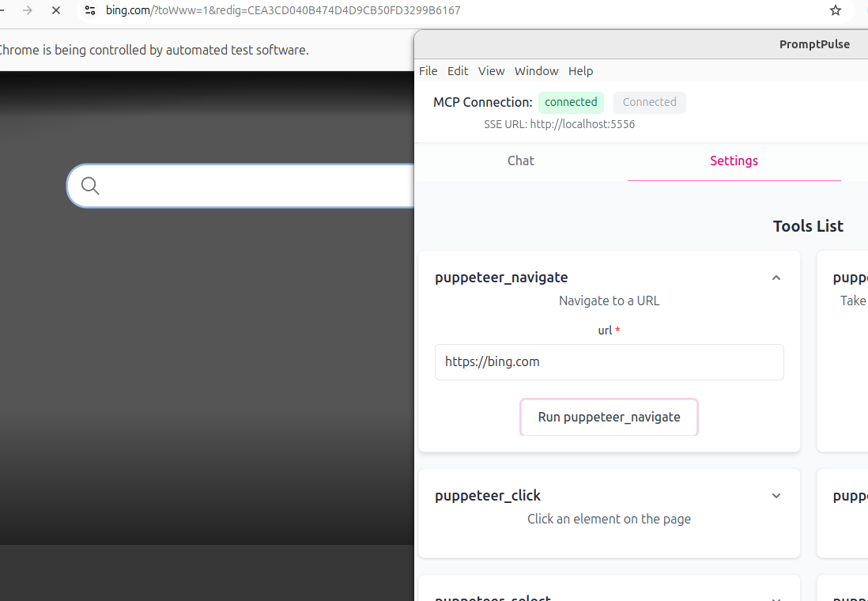Viewport: 868px width, 601px height.
Task: Click the puppeteer_navigate heading
Action: tap(501, 278)
